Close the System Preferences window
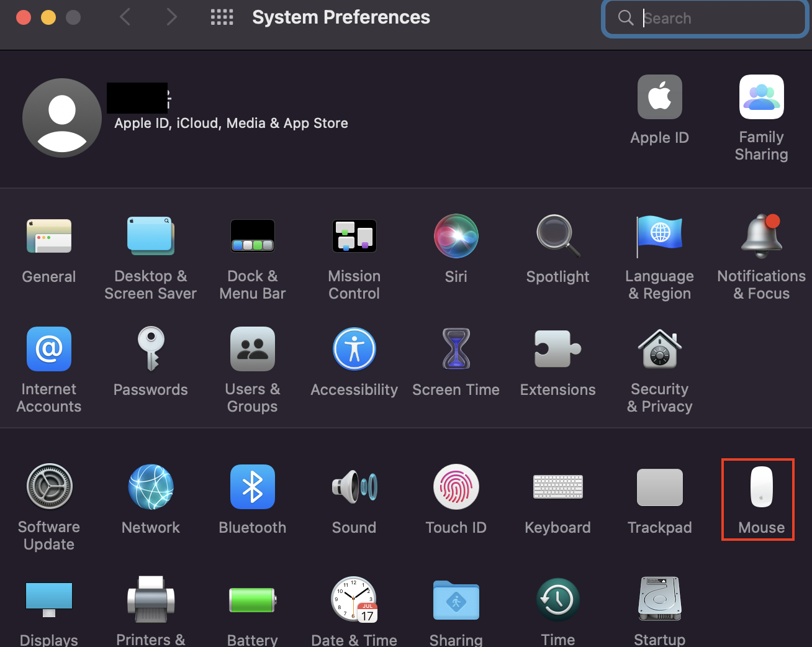Image resolution: width=812 pixels, height=647 pixels. pos(24,17)
